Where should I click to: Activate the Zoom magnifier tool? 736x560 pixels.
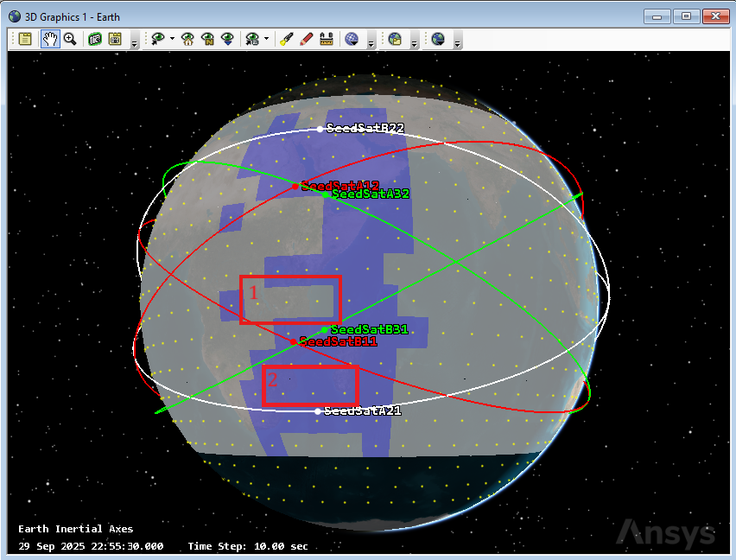pyautogui.click(x=70, y=39)
